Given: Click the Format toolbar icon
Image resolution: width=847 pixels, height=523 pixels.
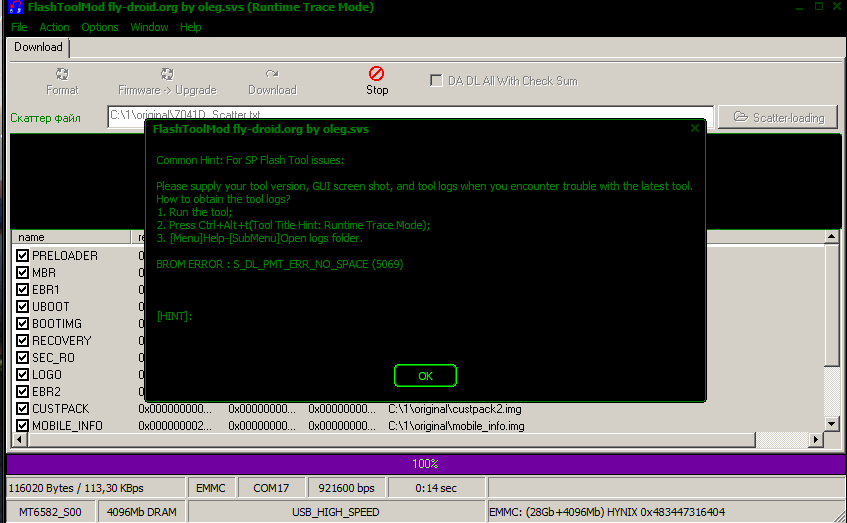Looking at the screenshot, I should 62,74.
